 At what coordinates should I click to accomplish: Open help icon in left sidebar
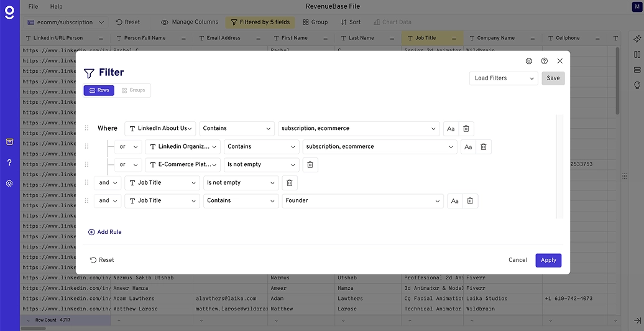coord(9,162)
